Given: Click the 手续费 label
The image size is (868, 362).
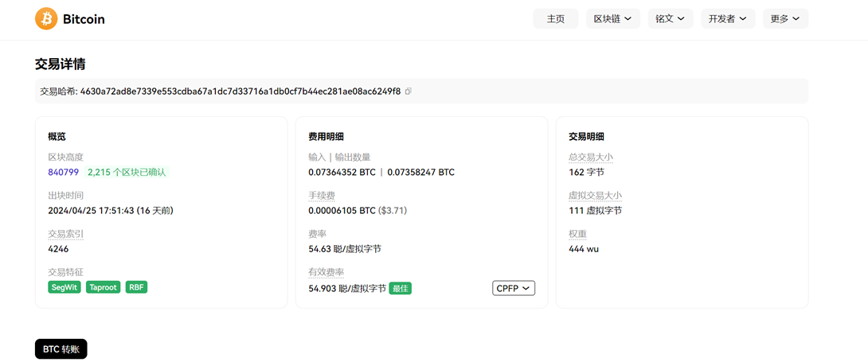Looking at the screenshot, I should coord(322,196).
